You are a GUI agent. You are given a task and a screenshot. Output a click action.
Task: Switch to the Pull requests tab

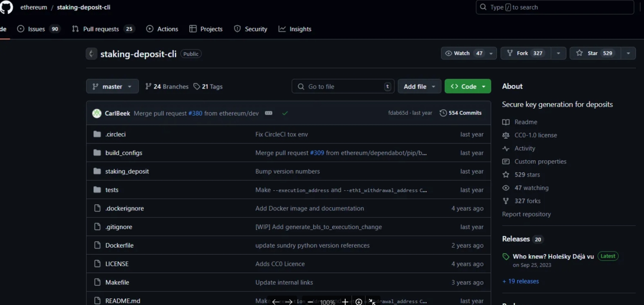101,29
